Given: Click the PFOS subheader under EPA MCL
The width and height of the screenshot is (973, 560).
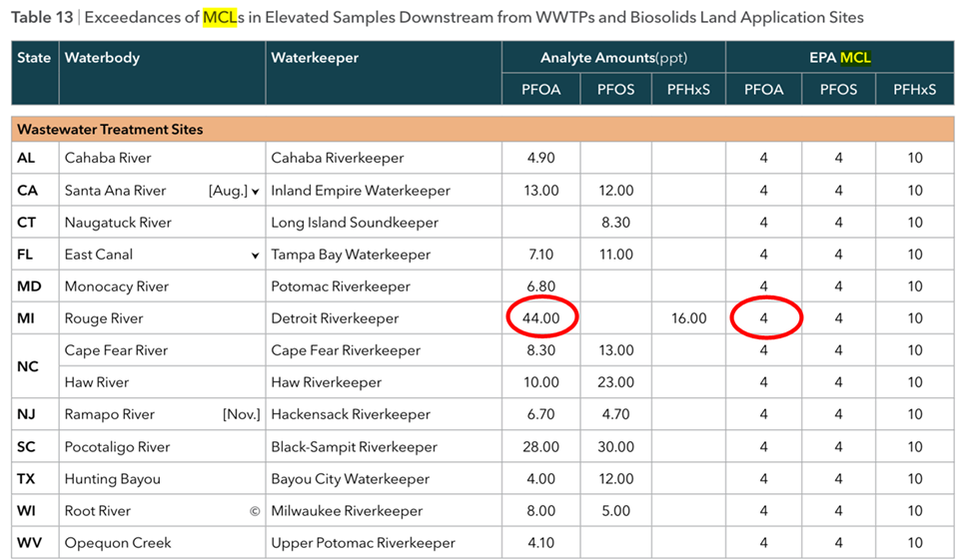Looking at the screenshot, I should point(838,89).
